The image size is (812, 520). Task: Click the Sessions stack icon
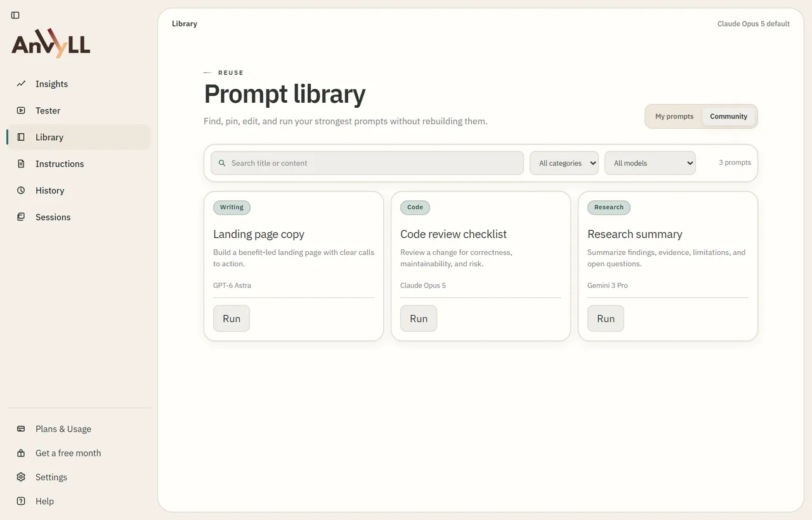(x=21, y=217)
